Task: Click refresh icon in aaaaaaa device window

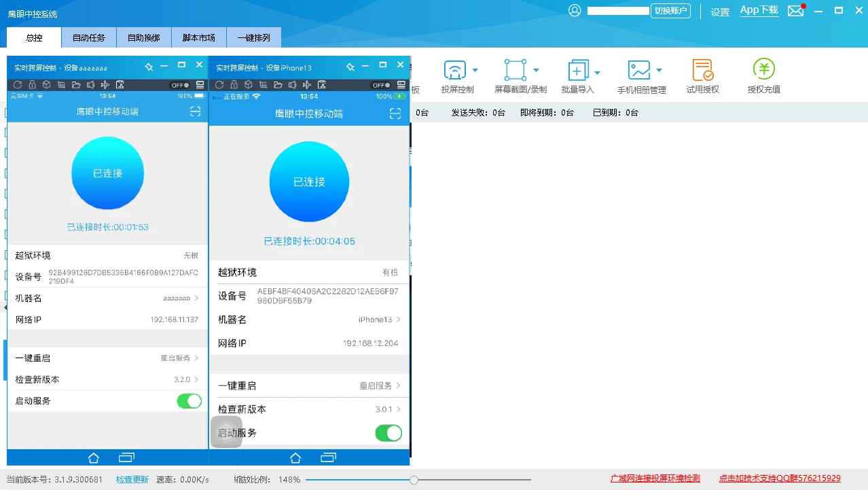Action: click(18, 85)
